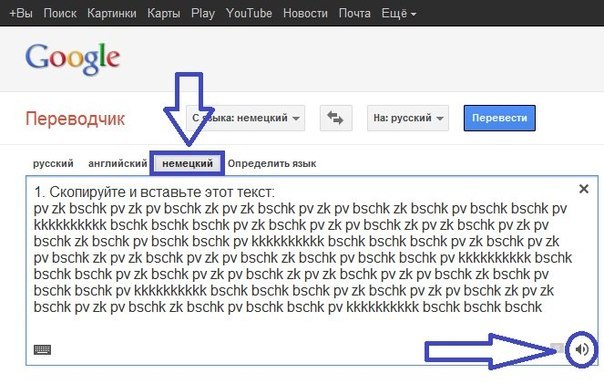The image size is (604, 384).
Task: Swap languages with the arrows icon
Action: click(x=336, y=118)
